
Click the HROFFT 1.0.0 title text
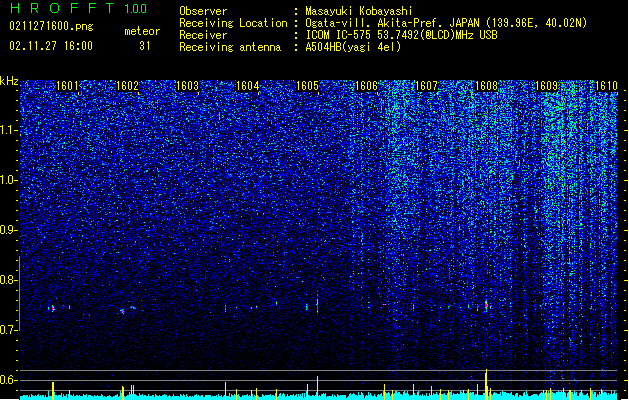78,8
